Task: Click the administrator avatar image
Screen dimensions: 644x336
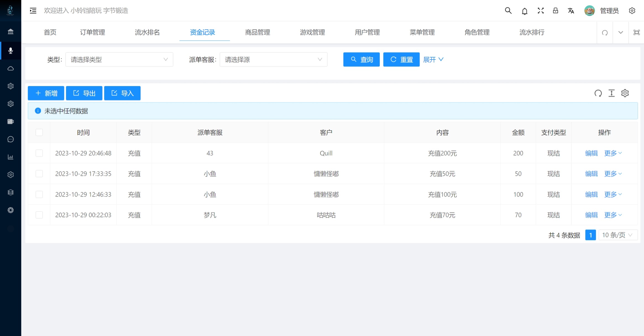Action: tap(589, 11)
